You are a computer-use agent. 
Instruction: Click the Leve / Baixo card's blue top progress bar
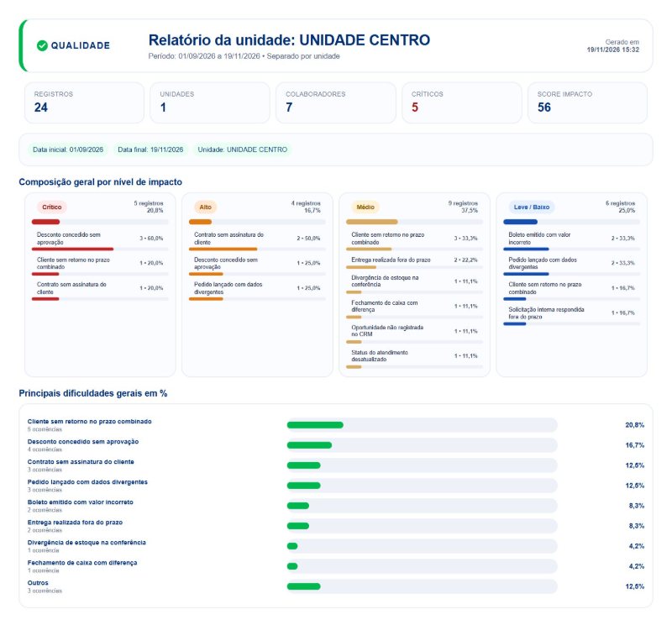point(520,222)
